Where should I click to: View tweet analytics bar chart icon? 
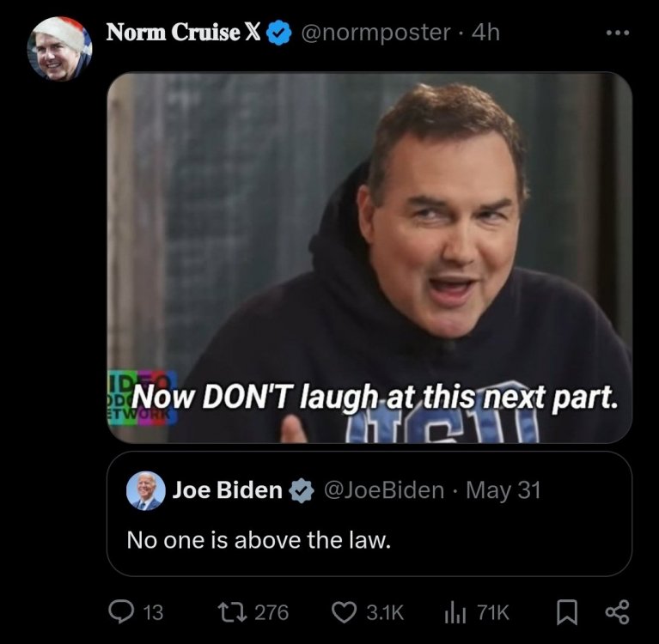[x=454, y=612]
